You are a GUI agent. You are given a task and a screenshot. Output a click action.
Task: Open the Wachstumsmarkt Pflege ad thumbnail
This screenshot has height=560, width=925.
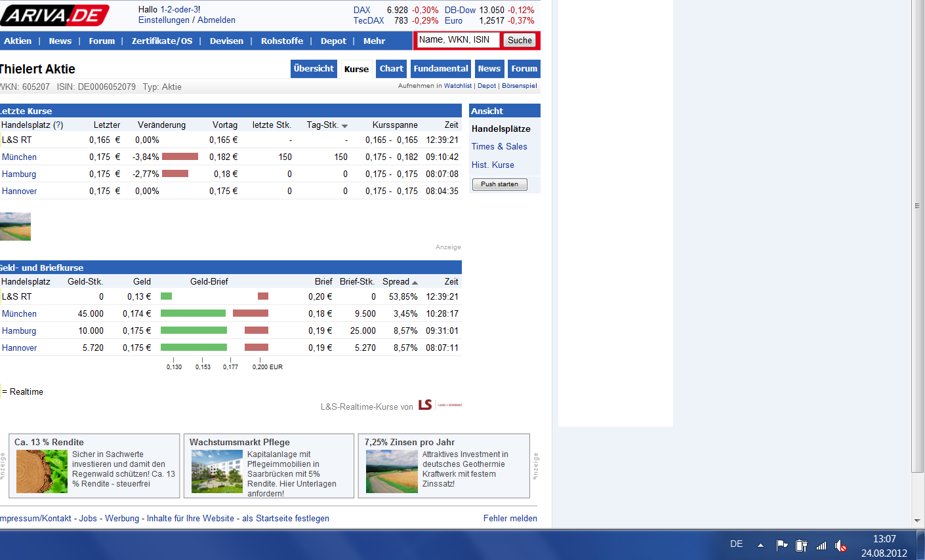pyautogui.click(x=217, y=471)
